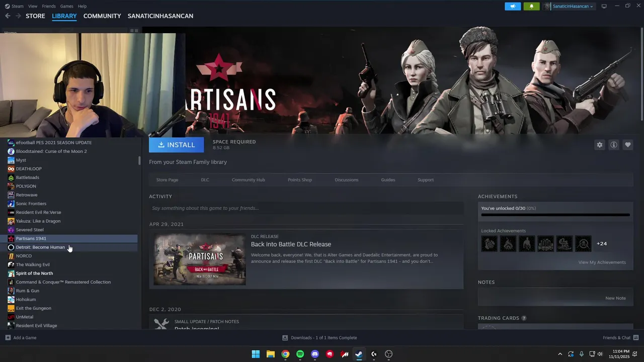Open the Store Page link
This screenshot has height=362, width=644.
tap(167, 179)
